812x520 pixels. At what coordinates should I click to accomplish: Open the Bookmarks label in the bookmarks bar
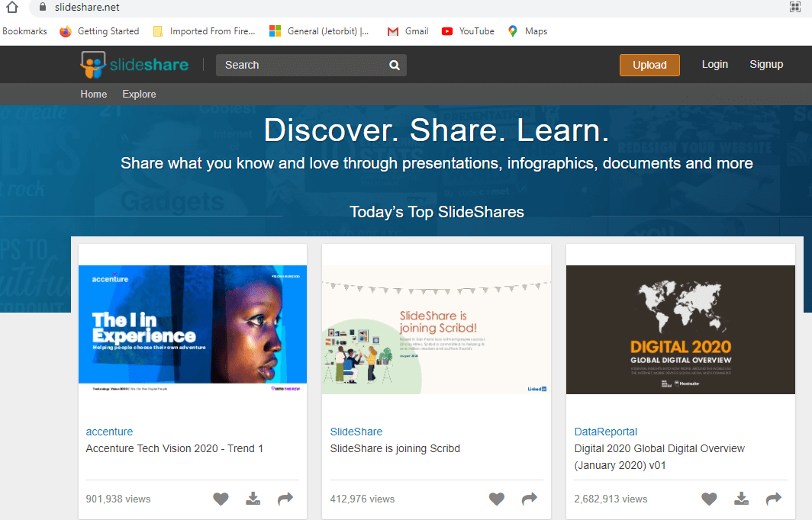click(24, 31)
